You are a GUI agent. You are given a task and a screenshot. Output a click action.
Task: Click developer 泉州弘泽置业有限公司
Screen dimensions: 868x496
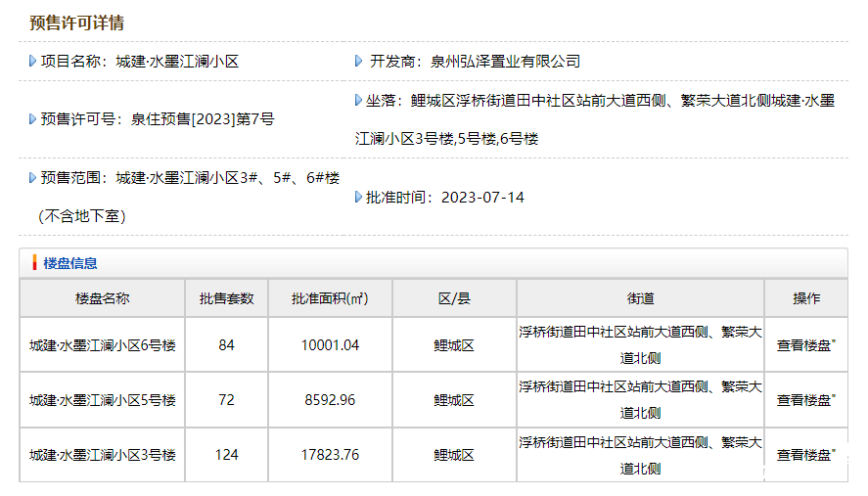pos(505,62)
